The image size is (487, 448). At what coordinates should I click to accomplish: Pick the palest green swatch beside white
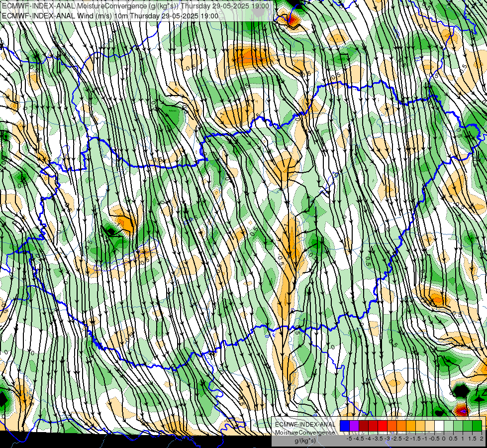pos(449,426)
